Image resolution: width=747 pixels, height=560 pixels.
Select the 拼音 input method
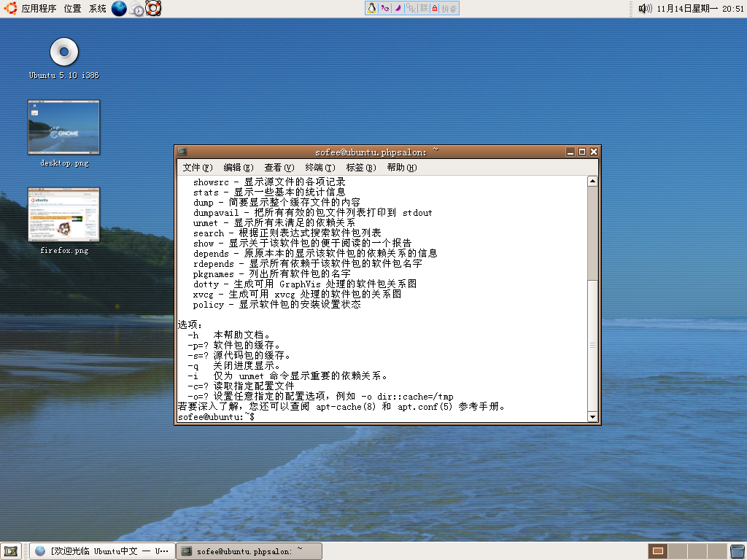click(x=449, y=8)
